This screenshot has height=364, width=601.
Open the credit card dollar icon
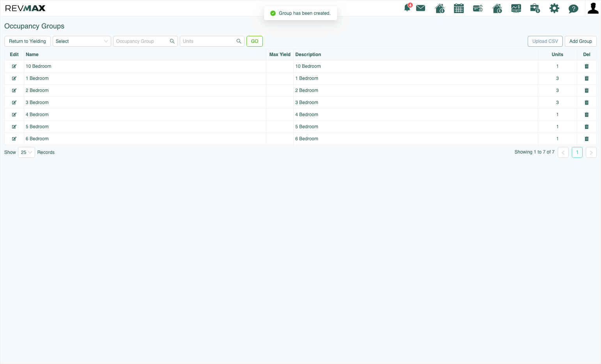478,8
